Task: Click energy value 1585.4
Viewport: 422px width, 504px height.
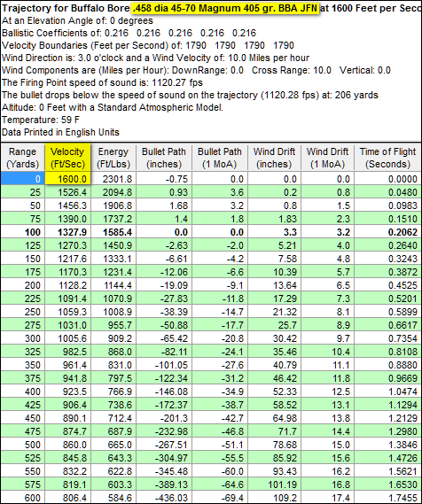Action: coord(113,232)
